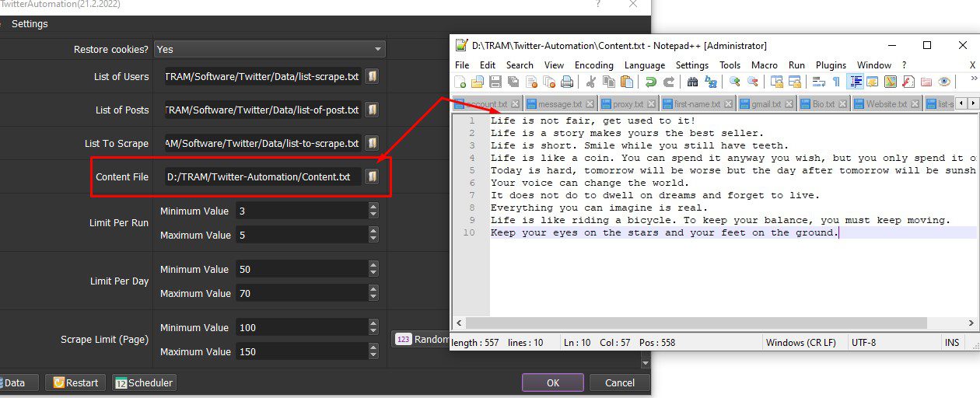Click the Cut scissors icon
The height and width of the screenshot is (398, 980).
coord(590,82)
